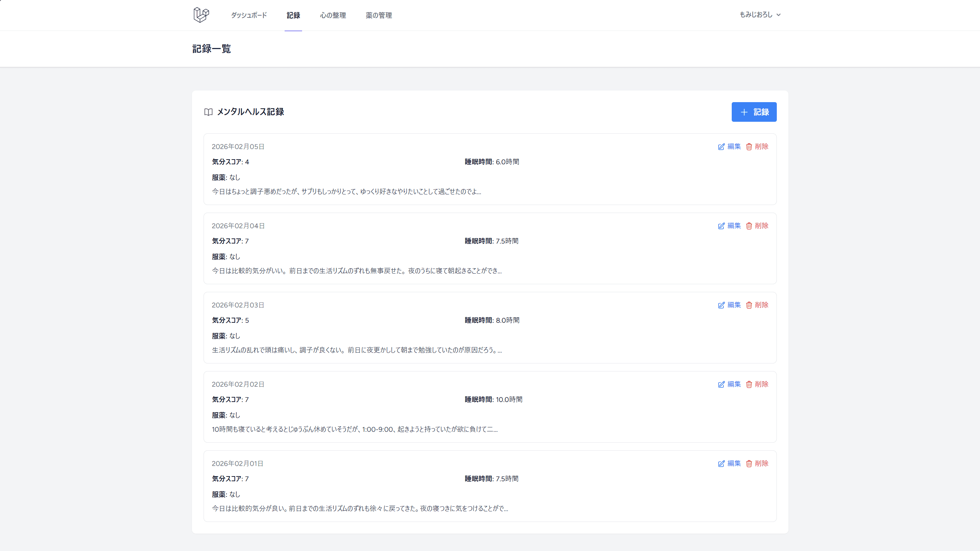Click the trash icon on the 2026年02月03日 record
The image size is (980, 551).
pos(749,305)
